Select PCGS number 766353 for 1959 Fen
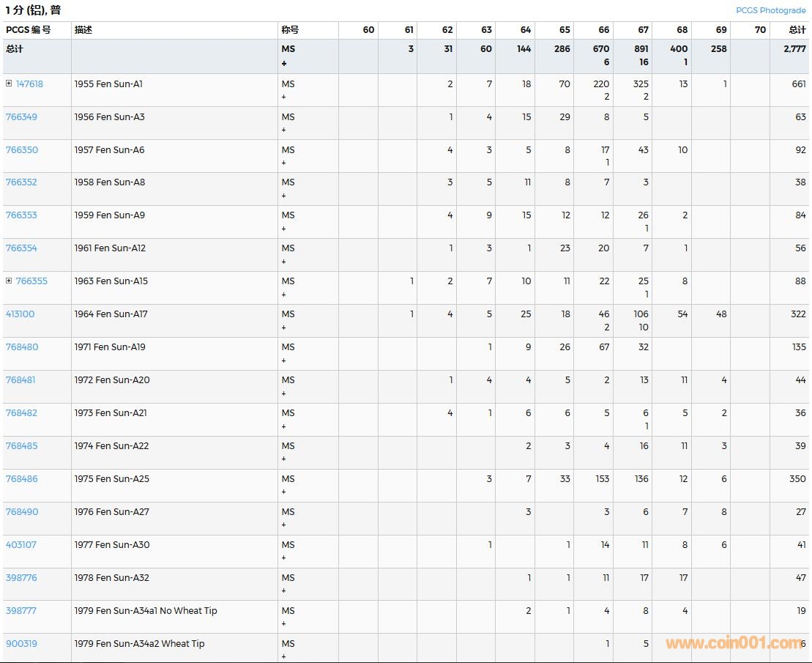The width and height of the screenshot is (812, 663). tap(21, 215)
